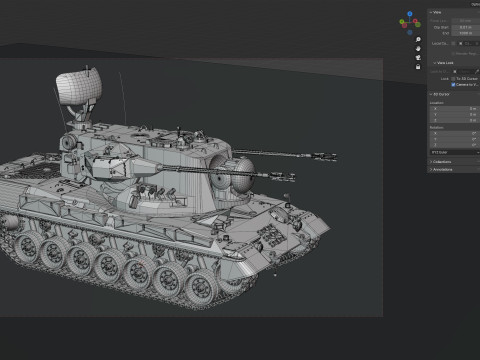Click the Focal Length field
The width and height of the screenshot is (480, 360).
click(x=466, y=21)
